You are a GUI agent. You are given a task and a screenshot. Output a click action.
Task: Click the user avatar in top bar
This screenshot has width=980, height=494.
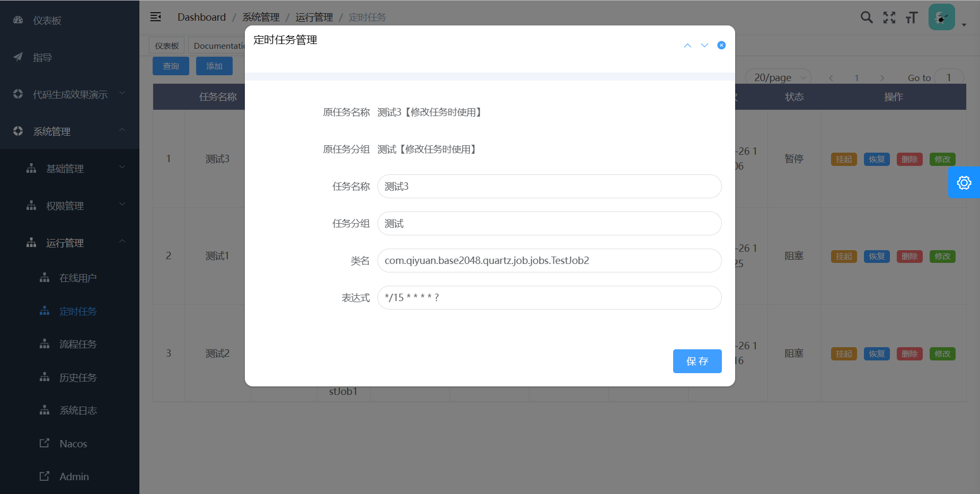pos(941,16)
